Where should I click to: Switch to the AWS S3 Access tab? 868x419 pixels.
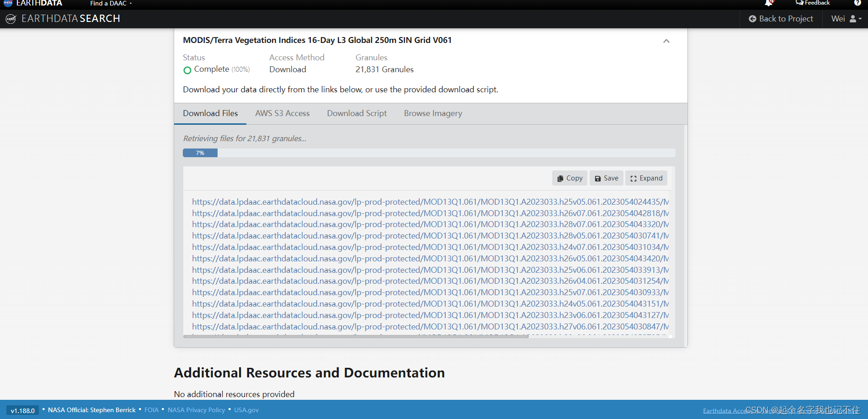coord(282,113)
